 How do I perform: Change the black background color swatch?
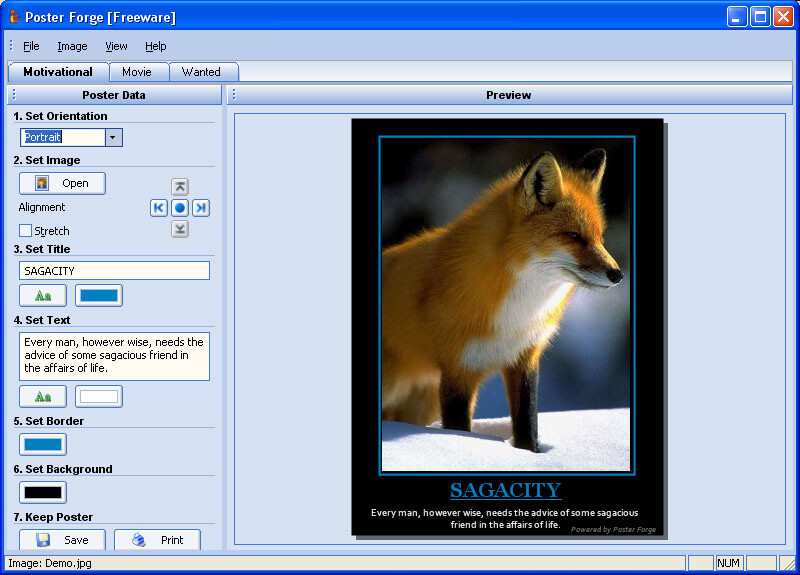(43, 492)
